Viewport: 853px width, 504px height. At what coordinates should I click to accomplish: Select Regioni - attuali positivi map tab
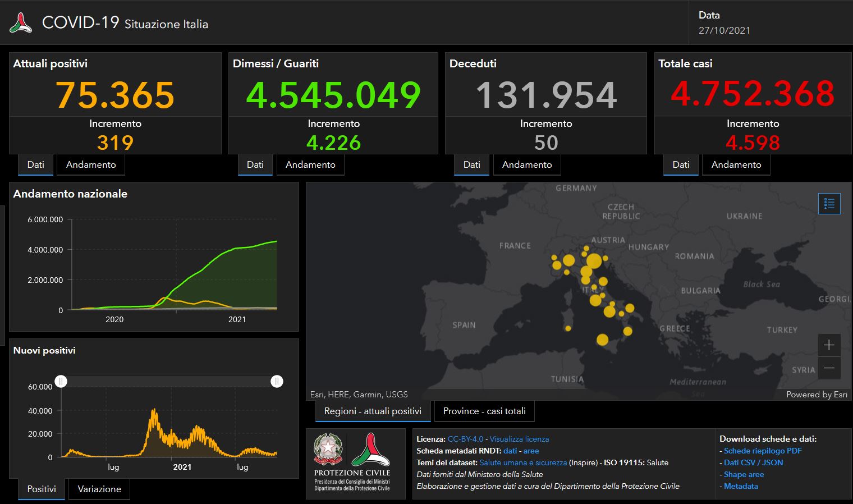click(x=373, y=411)
